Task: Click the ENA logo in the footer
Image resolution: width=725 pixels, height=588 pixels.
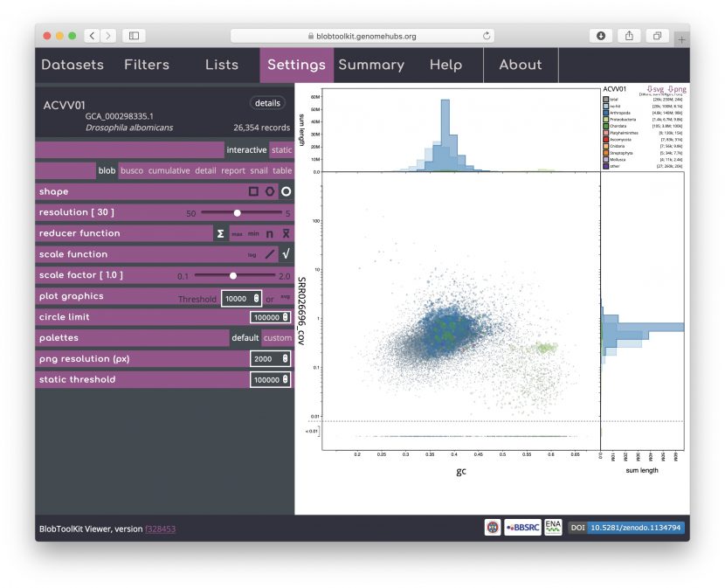Action: click(x=553, y=527)
